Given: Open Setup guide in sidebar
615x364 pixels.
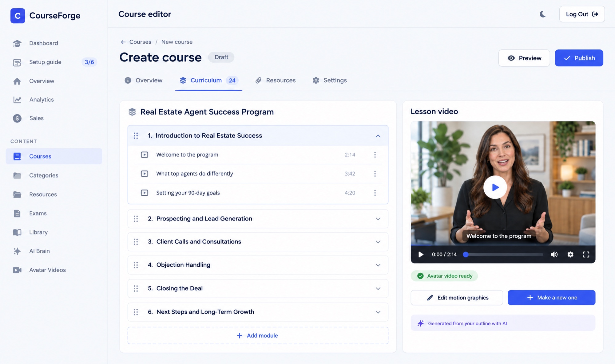Looking at the screenshot, I should tap(54, 62).
